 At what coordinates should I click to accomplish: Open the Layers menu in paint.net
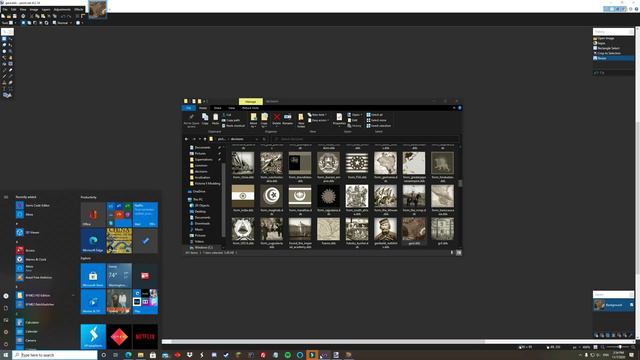tap(46, 9)
